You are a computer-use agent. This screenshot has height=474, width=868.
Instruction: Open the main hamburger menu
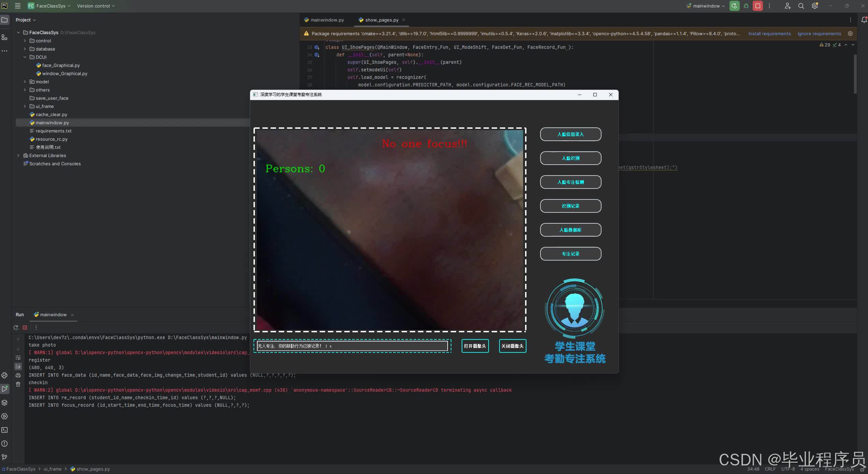coord(18,6)
